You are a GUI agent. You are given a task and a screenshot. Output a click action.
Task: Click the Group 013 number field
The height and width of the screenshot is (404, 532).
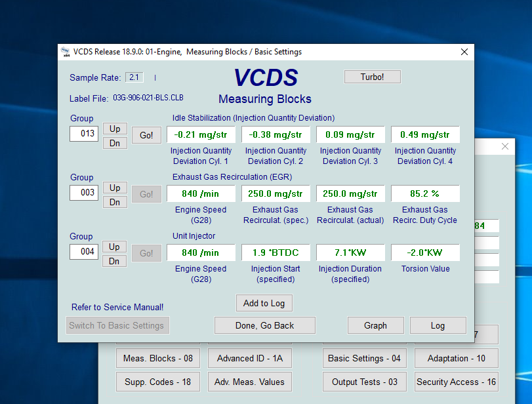(84, 134)
